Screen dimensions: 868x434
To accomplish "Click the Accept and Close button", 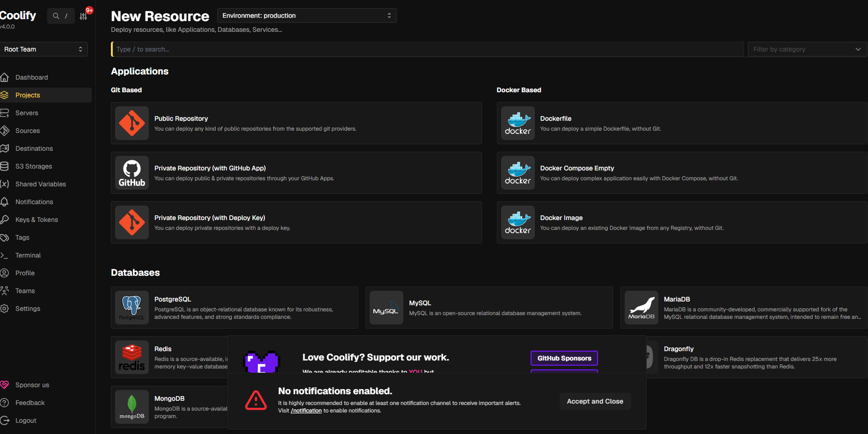I will [x=595, y=401].
